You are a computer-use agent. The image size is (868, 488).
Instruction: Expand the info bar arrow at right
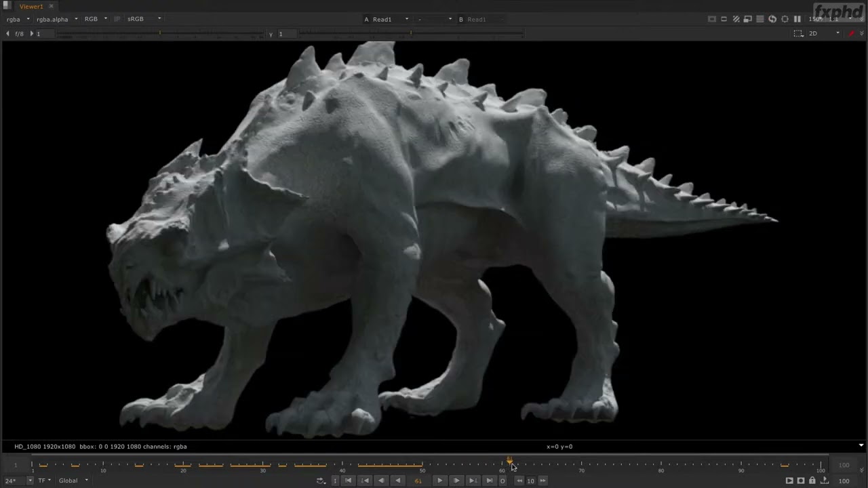(861, 446)
